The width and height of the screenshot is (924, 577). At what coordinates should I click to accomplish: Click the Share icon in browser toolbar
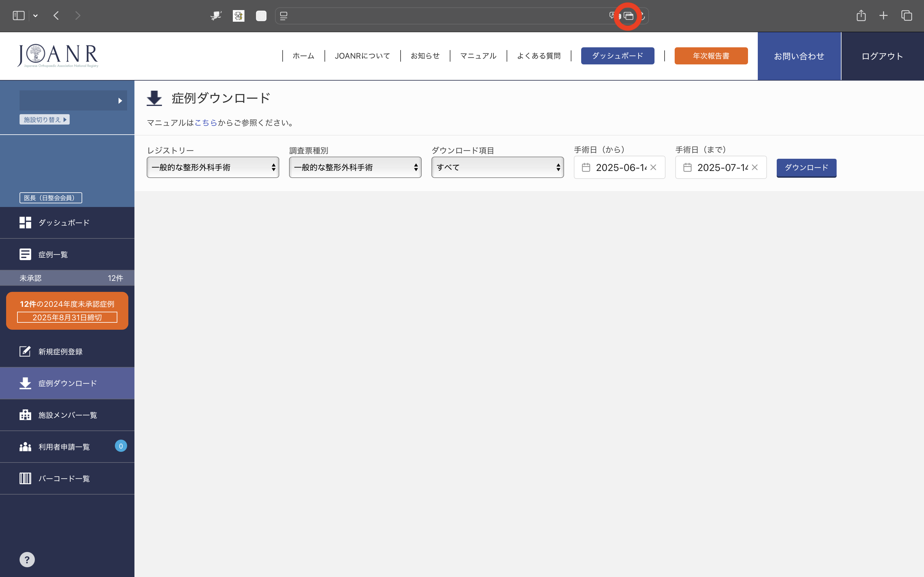(861, 16)
